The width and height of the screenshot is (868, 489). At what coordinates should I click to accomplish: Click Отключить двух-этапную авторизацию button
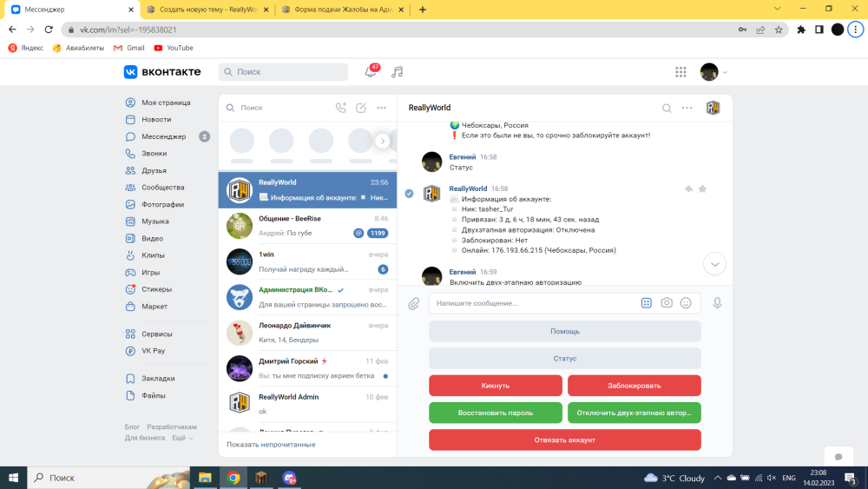click(x=635, y=413)
